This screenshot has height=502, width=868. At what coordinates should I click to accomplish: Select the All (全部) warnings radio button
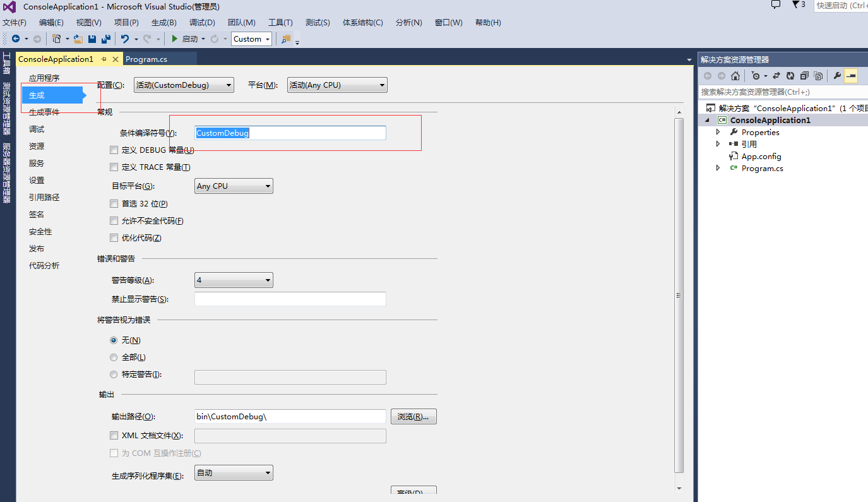(x=114, y=357)
